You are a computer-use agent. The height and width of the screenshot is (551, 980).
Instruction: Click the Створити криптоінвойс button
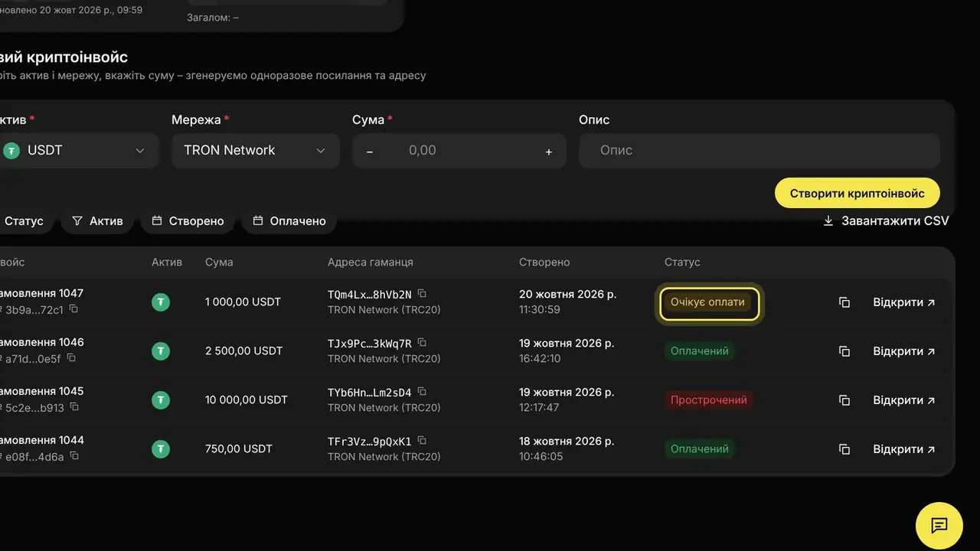857,194
